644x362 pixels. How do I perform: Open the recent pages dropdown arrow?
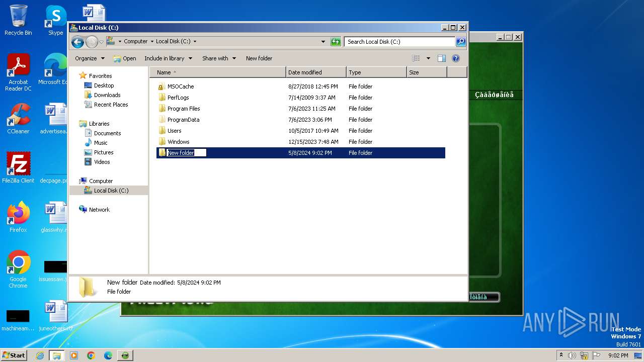(101, 42)
